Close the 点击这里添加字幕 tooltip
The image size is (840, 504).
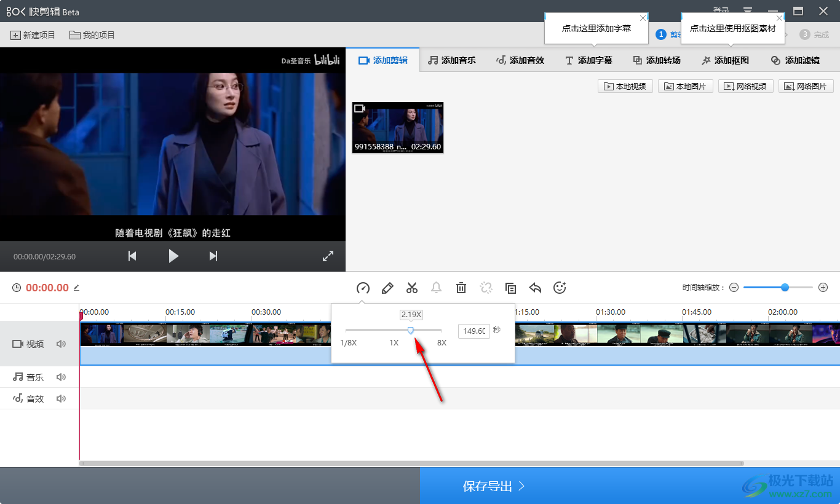coord(643,18)
